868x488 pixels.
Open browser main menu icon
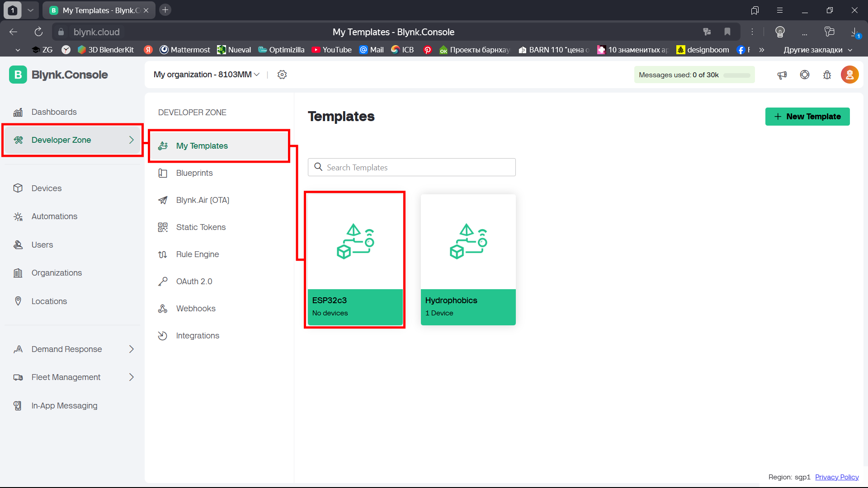coord(780,10)
